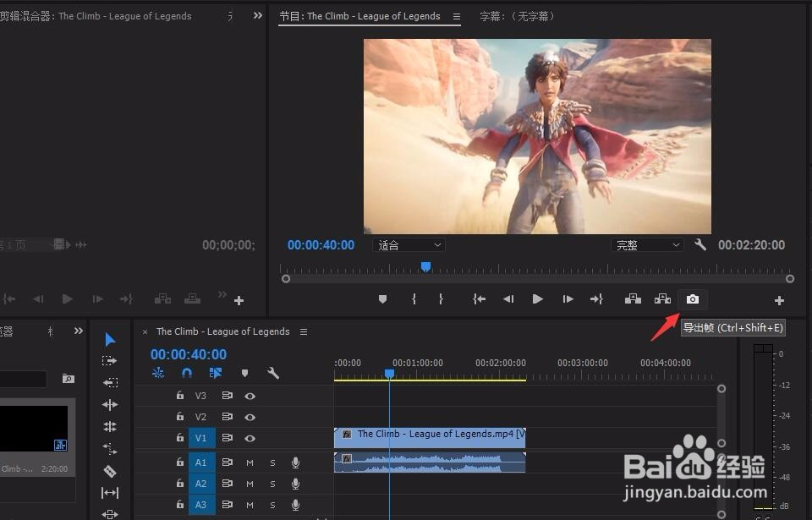This screenshot has width=812, height=520.
Task: Enable voice-over record on A3
Action: 295,505
